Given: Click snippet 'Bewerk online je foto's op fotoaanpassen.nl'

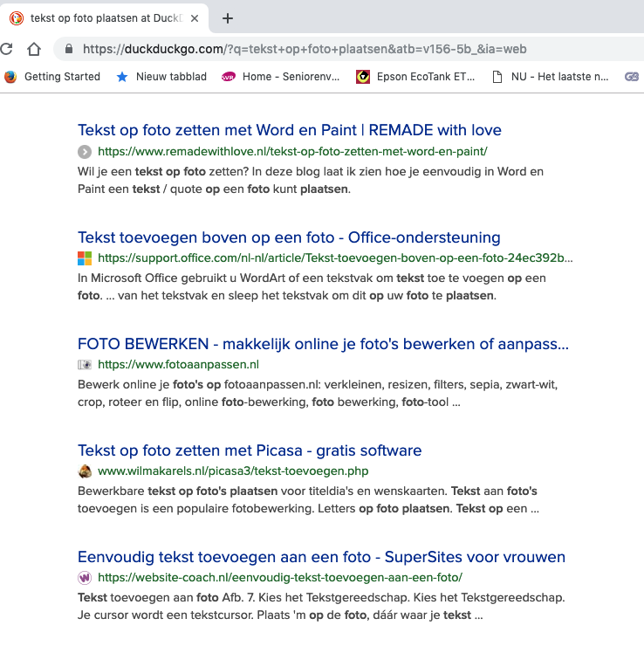Looking at the screenshot, I should [x=199, y=385].
